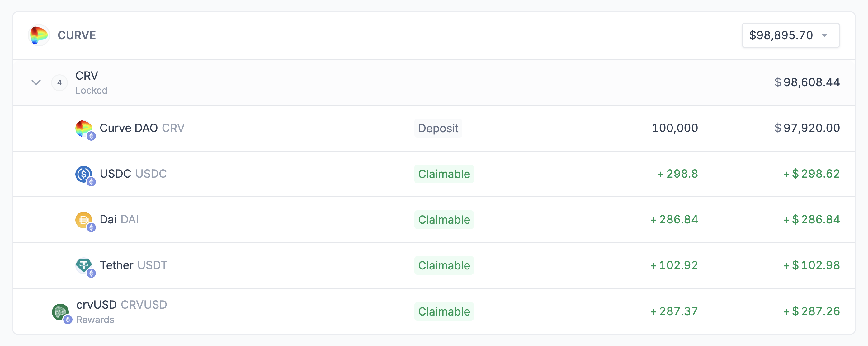Click the Claimable tag for USDC

click(x=444, y=174)
